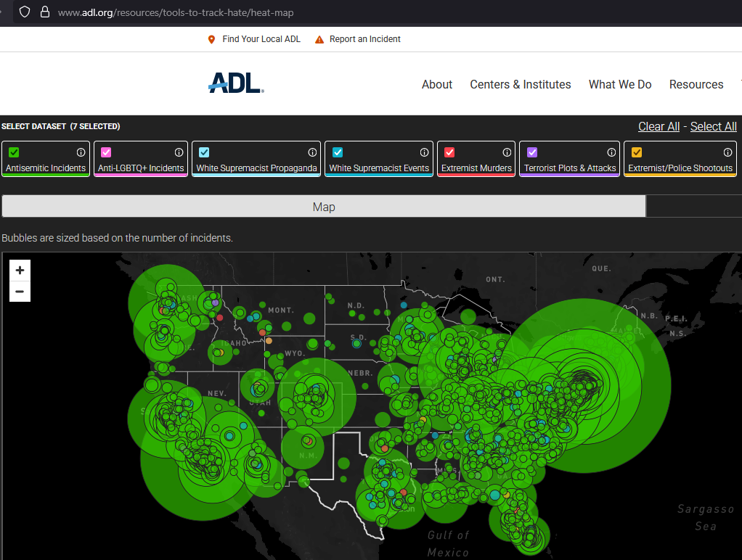Screen dimensions: 742x560
Task: Click the ADL logo
Action: point(236,83)
